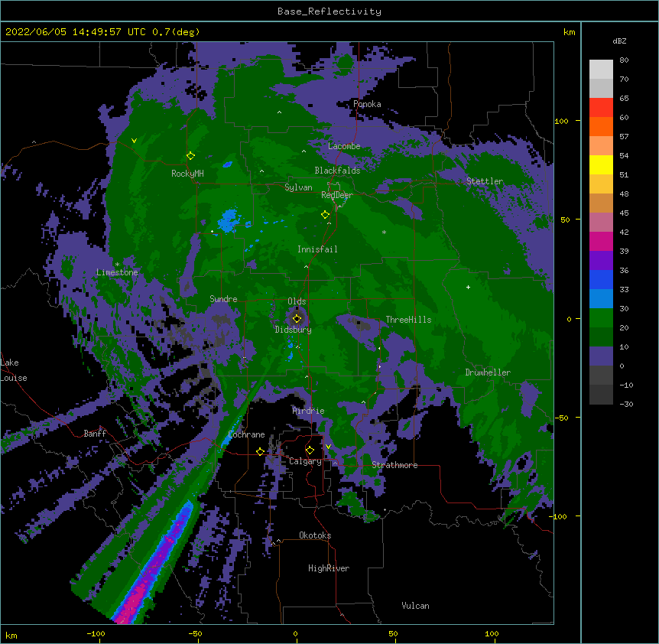Click the Strathmore label
The image size is (659, 644).
(394, 465)
